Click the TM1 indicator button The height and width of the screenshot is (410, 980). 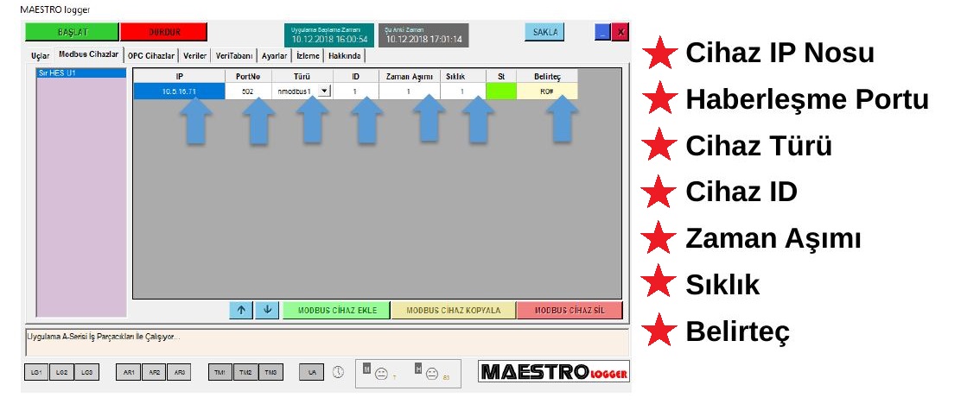click(220, 373)
